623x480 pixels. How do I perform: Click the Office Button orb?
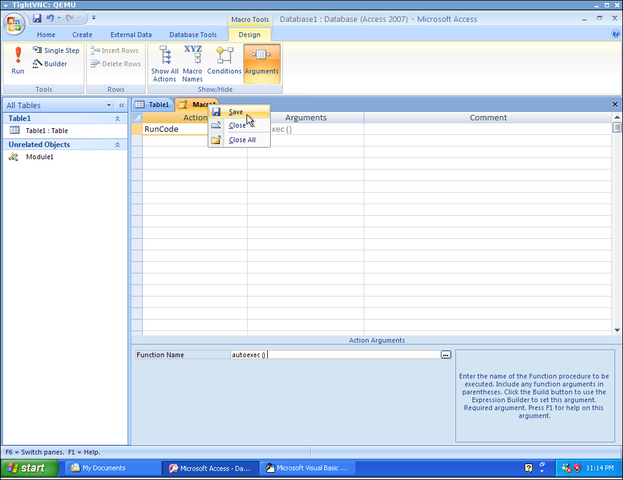[x=14, y=24]
